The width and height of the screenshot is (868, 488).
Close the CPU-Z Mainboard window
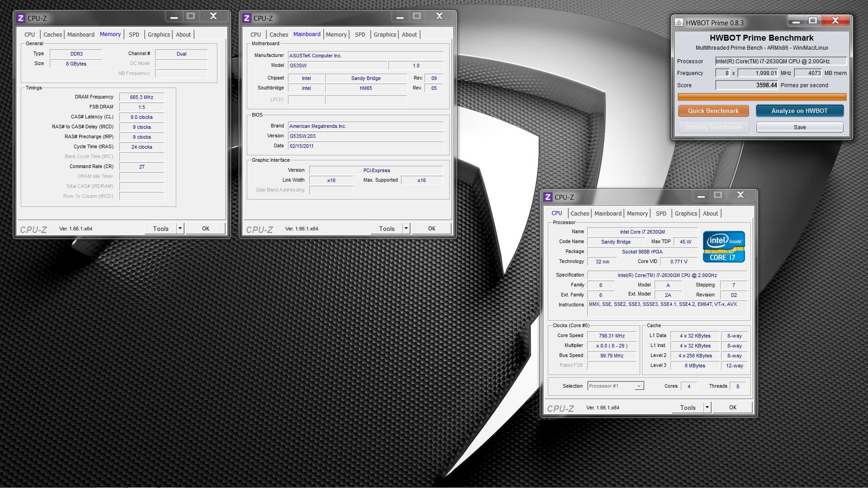pos(439,16)
